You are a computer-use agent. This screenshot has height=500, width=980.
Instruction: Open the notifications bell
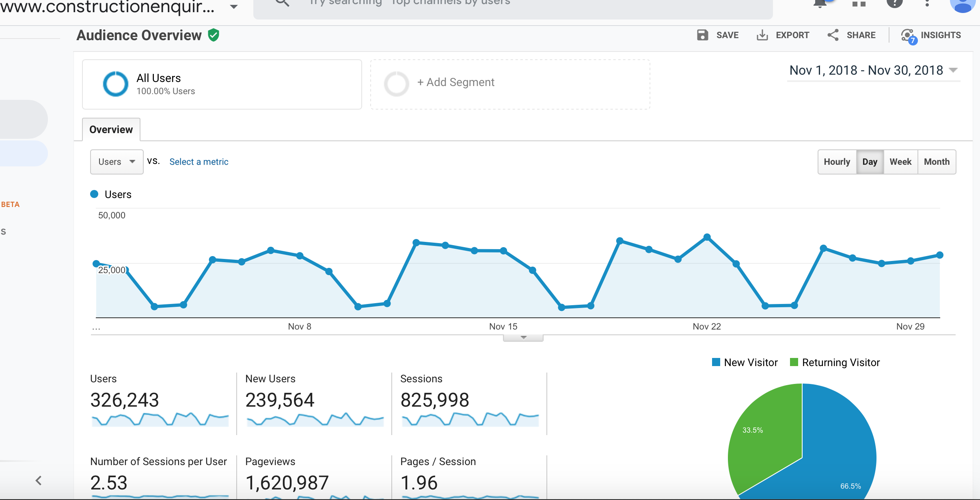(x=821, y=3)
